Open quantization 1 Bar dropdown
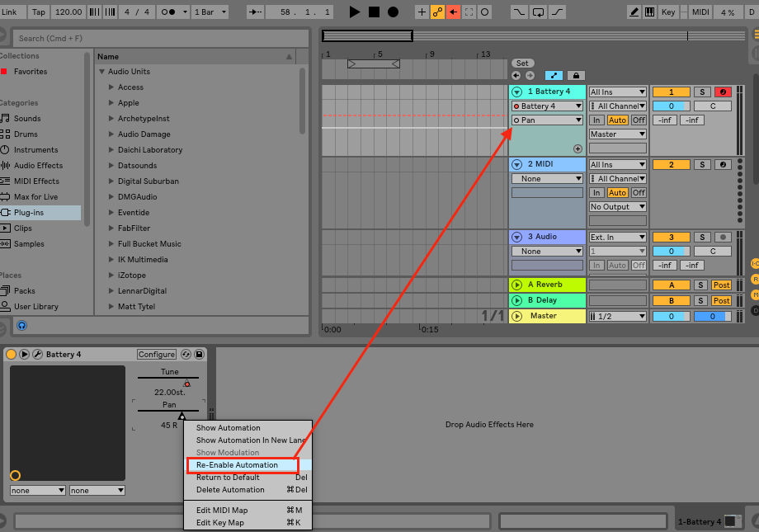The image size is (759, 532). pos(210,12)
